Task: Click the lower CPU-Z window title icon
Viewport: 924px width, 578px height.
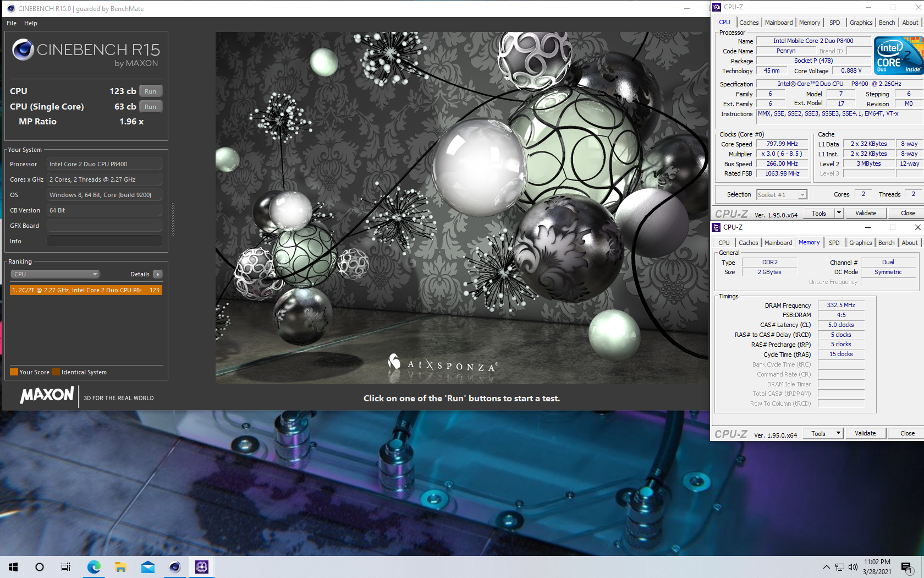Action: tap(717, 227)
